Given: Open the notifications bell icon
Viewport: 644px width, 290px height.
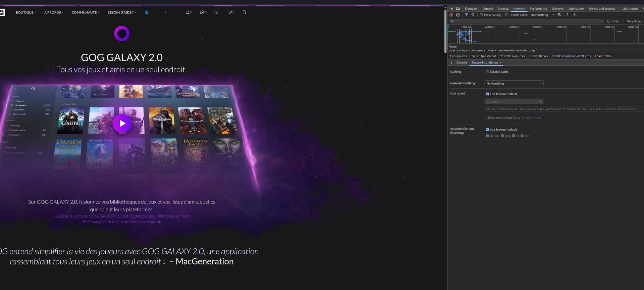Looking at the screenshot, I should [x=188, y=12].
